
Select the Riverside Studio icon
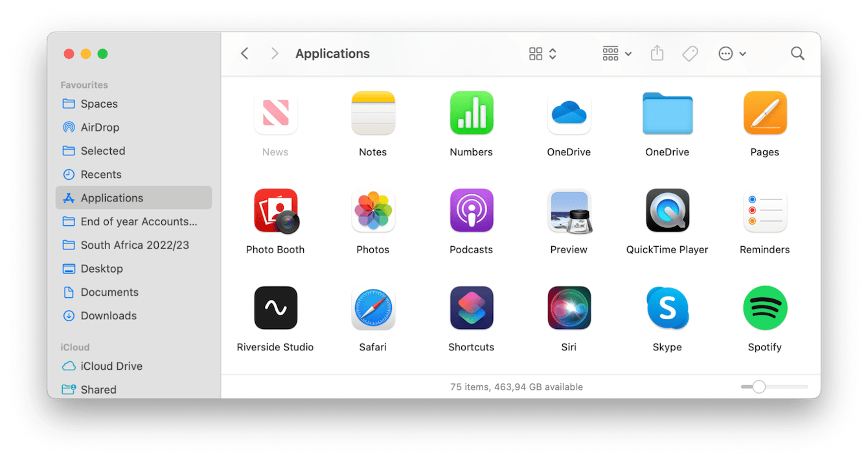pos(275,308)
